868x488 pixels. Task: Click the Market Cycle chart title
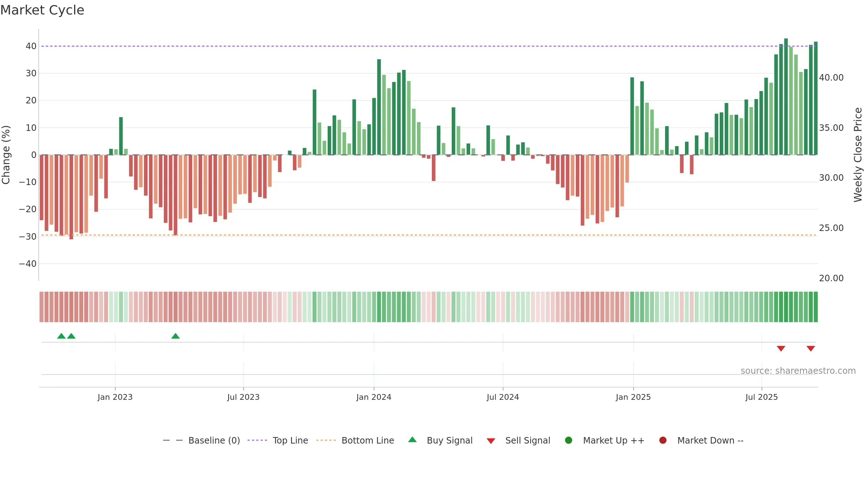coord(42,10)
